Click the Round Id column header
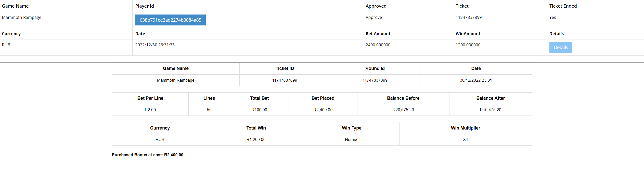 (375, 68)
